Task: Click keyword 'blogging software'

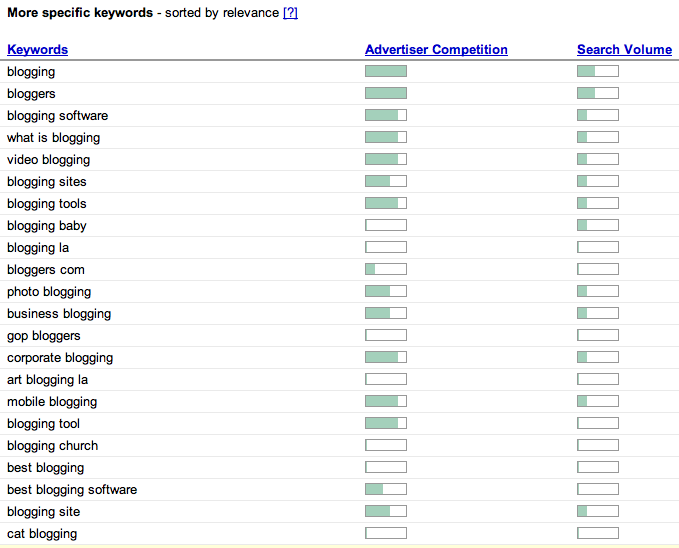Action: point(58,116)
